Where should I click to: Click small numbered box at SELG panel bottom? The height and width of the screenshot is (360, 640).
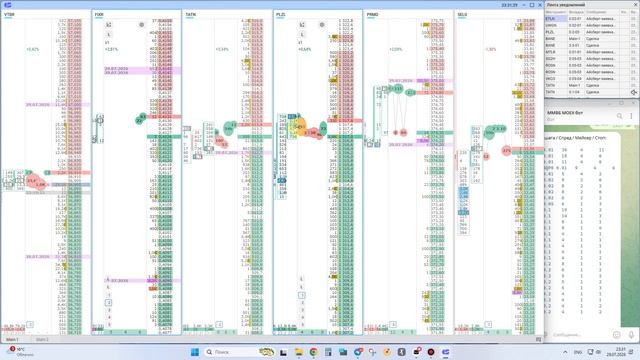pos(488,324)
